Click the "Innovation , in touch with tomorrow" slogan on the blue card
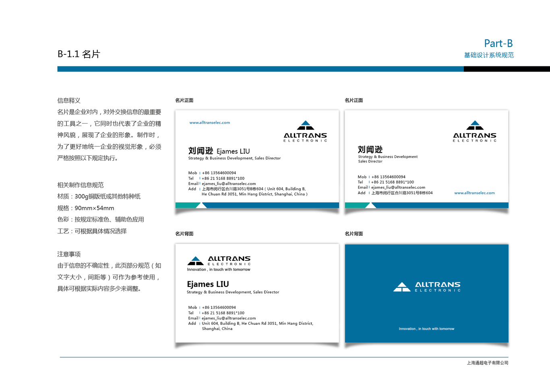This screenshot has height=392, width=550. pos(426,329)
